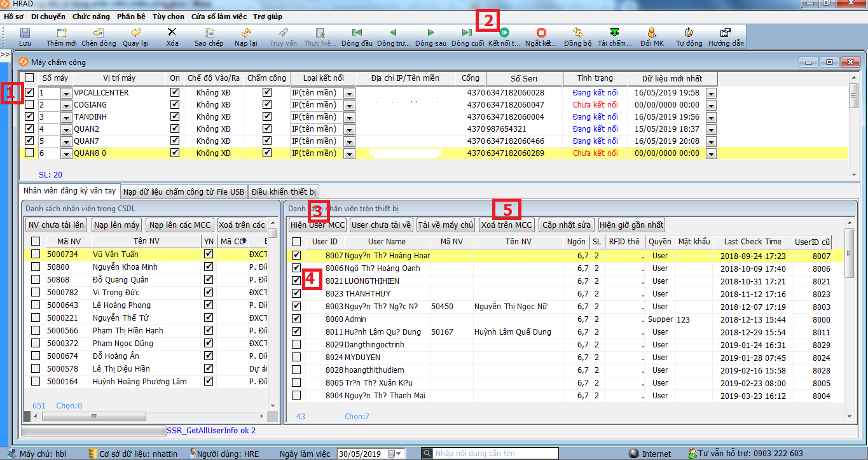Viewport: 868px width, 460px height.
Task: Tick the checkbox for user 8029 Dangthingoctrinh
Action: 296,345
